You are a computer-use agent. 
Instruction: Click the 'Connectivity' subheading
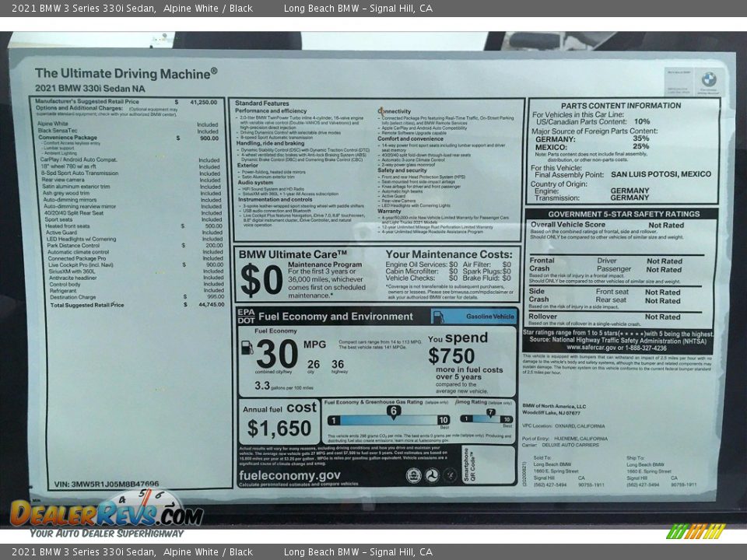point(394,111)
